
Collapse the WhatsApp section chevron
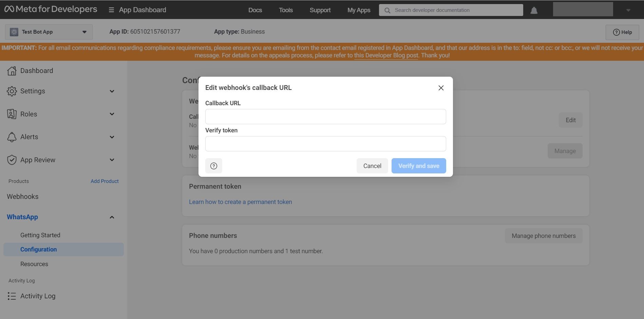coord(112,217)
